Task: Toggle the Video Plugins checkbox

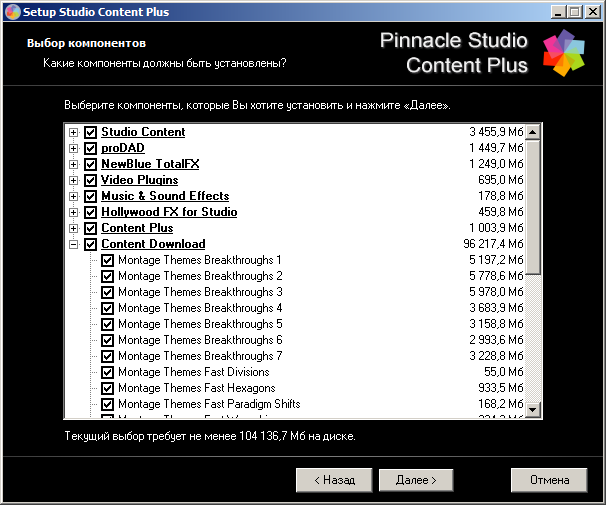Action: click(90, 180)
